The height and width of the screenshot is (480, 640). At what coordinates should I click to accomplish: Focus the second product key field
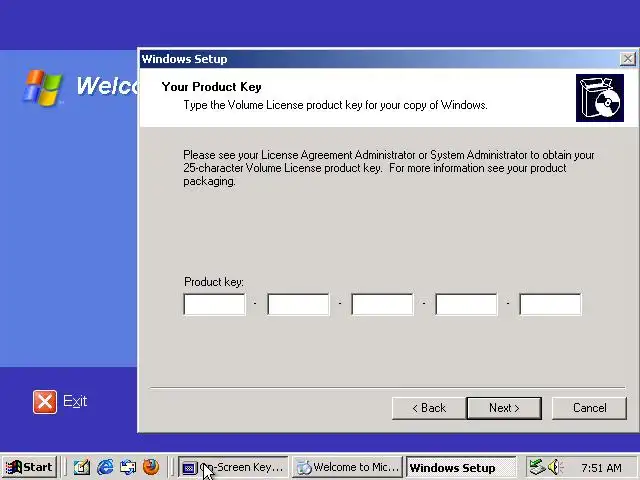pos(298,304)
